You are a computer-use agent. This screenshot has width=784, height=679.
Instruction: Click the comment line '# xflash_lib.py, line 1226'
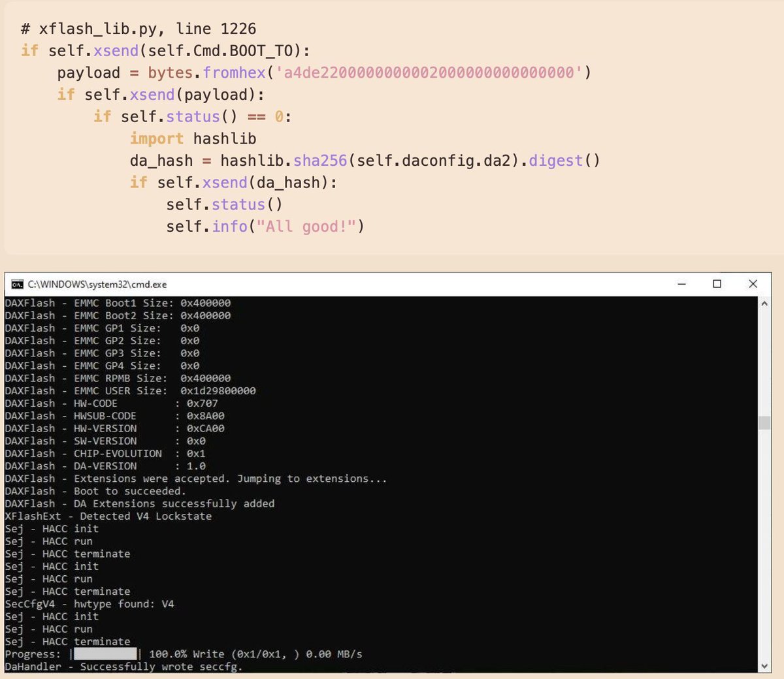click(139, 29)
